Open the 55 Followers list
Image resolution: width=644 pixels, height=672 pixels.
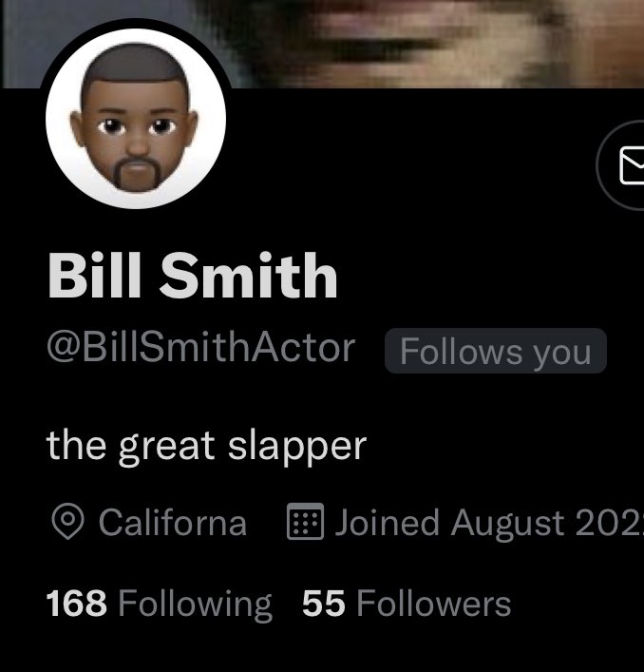pyautogui.click(x=407, y=603)
